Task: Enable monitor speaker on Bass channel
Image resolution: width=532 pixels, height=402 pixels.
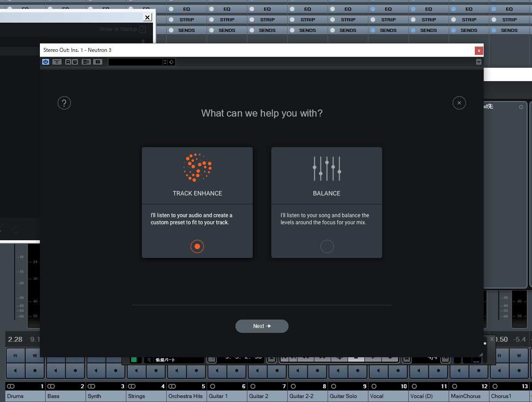Action: (x=56, y=371)
